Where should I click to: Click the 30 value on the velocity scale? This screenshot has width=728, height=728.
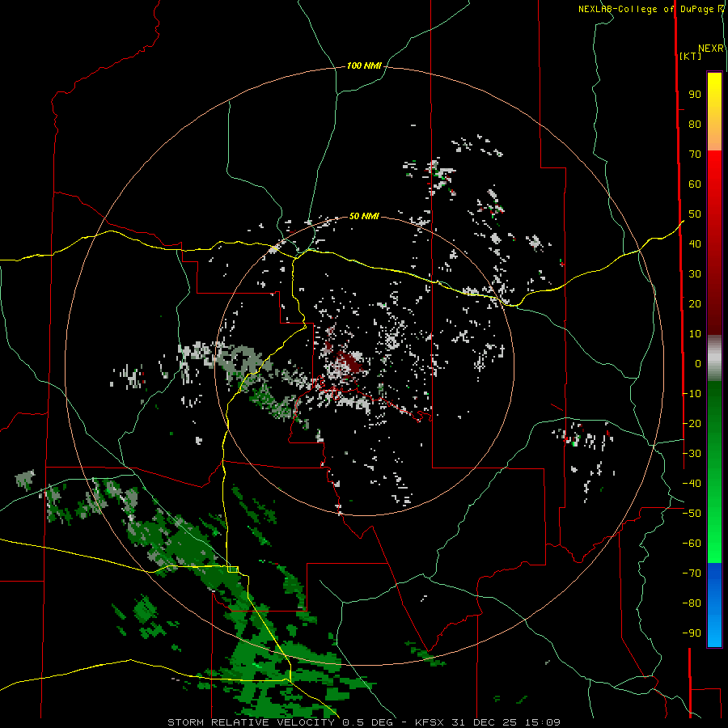(x=695, y=274)
